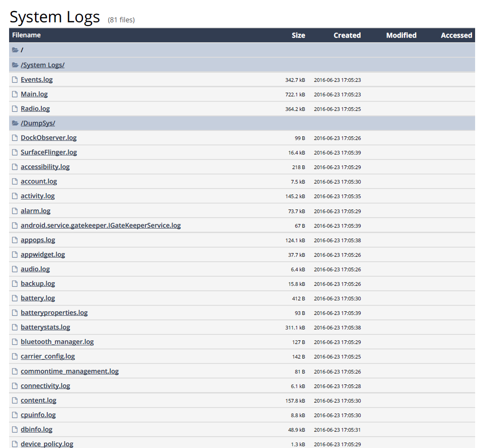The height and width of the screenshot is (448, 486).
Task: Sort by the Created column header
Action: pos(347,35)
